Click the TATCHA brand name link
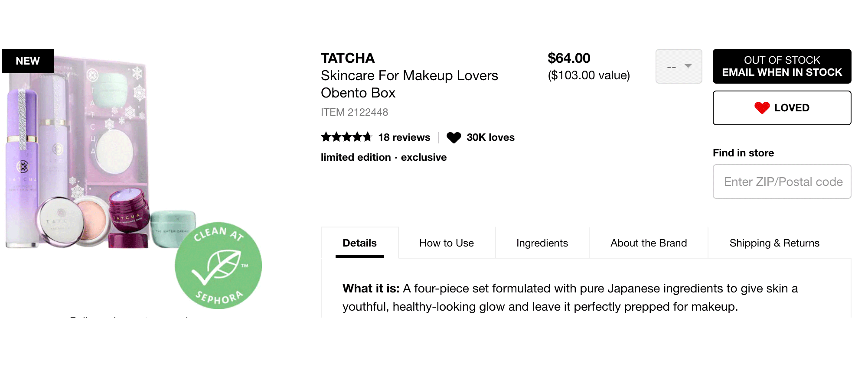Screen dimensions: 868x370 point(348,58)
